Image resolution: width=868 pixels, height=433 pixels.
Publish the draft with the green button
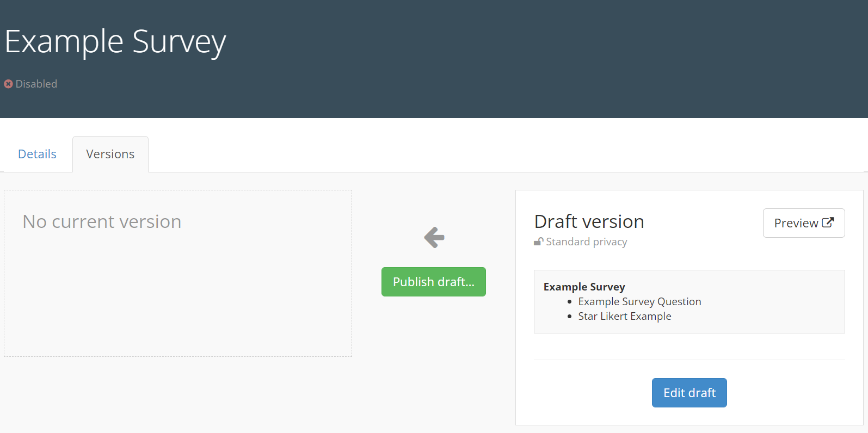(x=433, y=282)
